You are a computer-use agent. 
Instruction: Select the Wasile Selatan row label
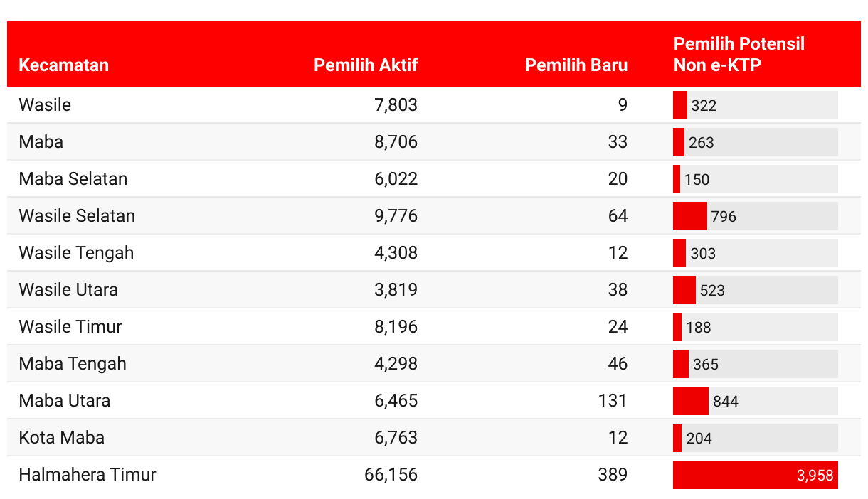pos(77,216)
